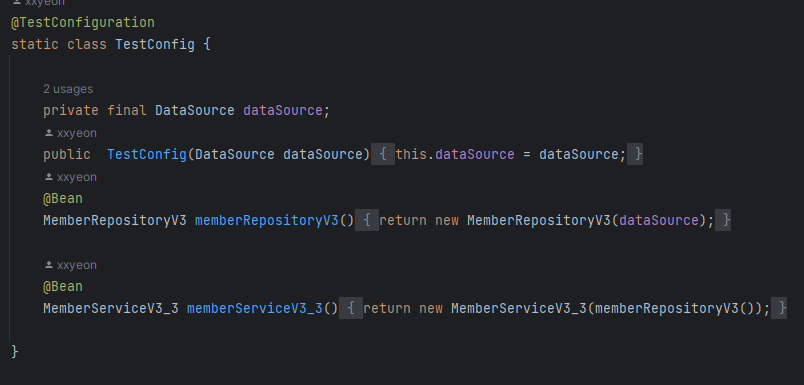Expand folded opening brace of memberRepositoryV3 method

[367, 221]
